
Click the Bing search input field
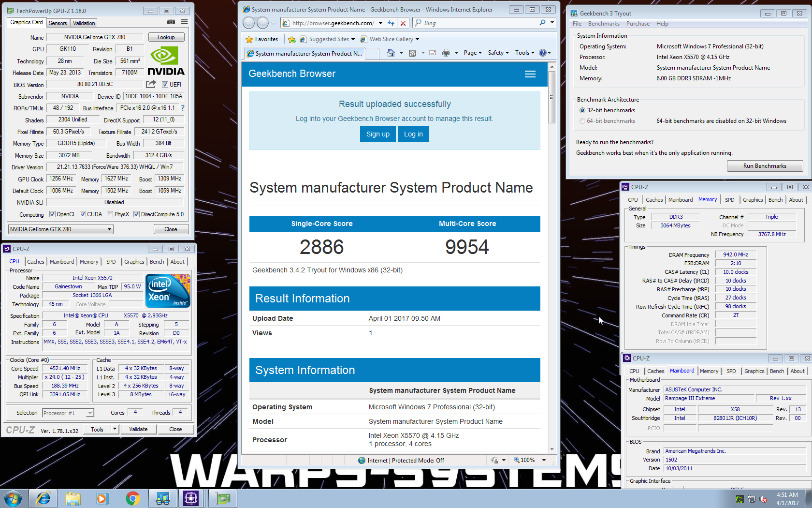pos(478,23)
